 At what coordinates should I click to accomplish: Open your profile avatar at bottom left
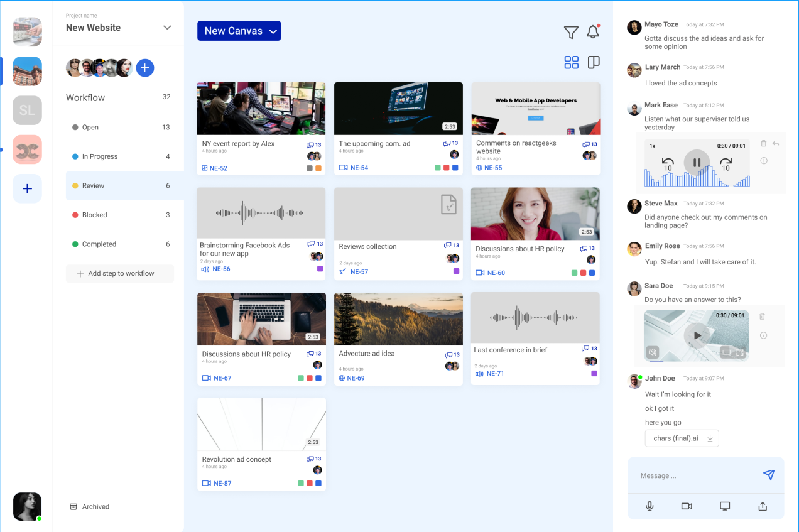pyautogui.click(x=27, y=506)
